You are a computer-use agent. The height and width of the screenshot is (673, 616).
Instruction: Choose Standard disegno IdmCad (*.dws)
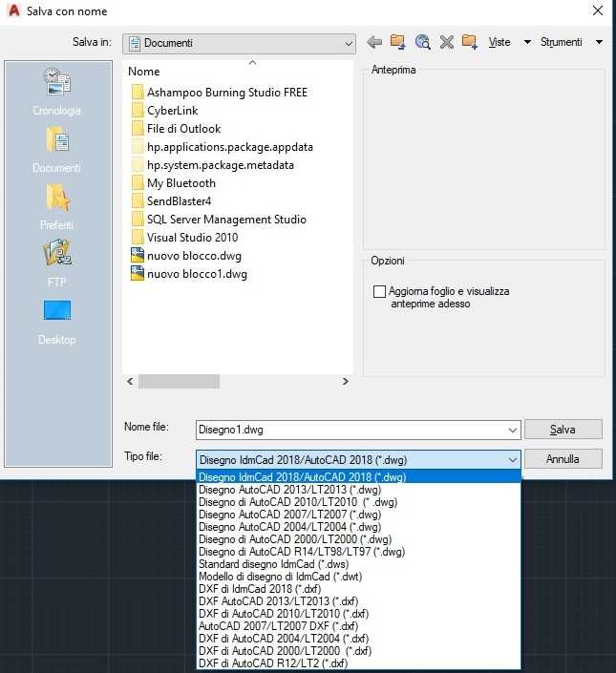point(358,564)
